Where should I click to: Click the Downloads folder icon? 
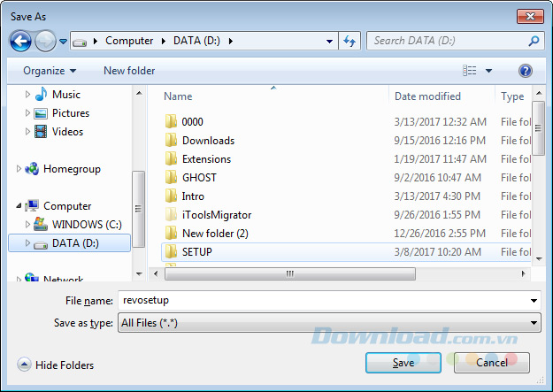(x=171, y=140)
